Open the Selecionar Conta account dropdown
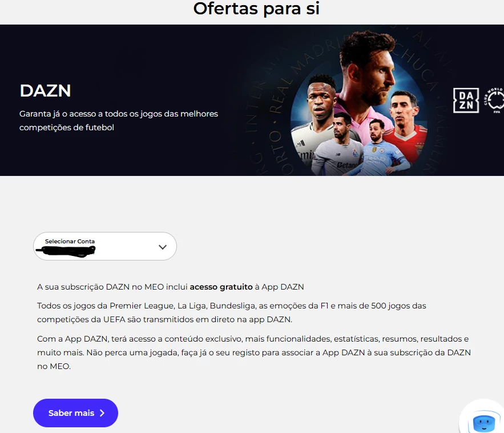The height and width of the screenshot is (433, 504). [105, 246]
